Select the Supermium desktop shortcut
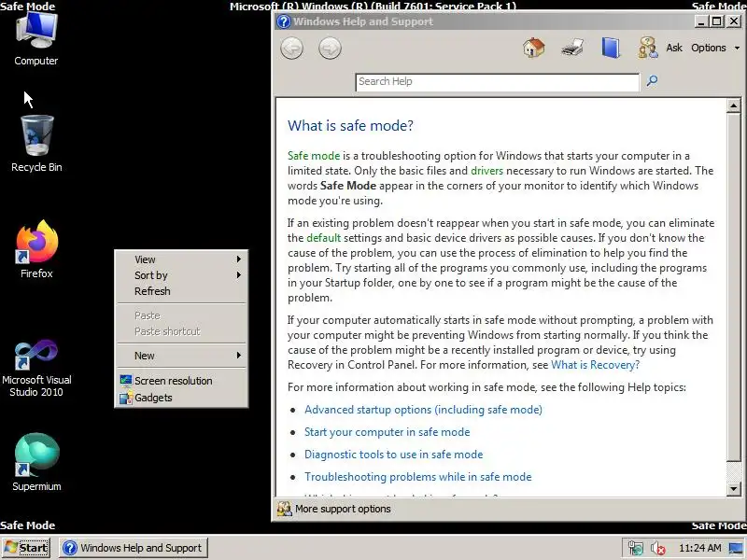This screenshot has height=560, width=747. (36, 462)
